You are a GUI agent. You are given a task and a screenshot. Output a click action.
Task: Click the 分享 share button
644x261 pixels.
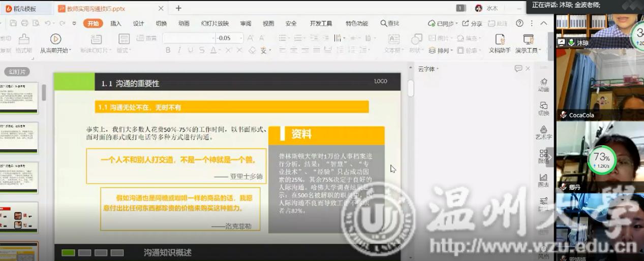click(472, 23)
